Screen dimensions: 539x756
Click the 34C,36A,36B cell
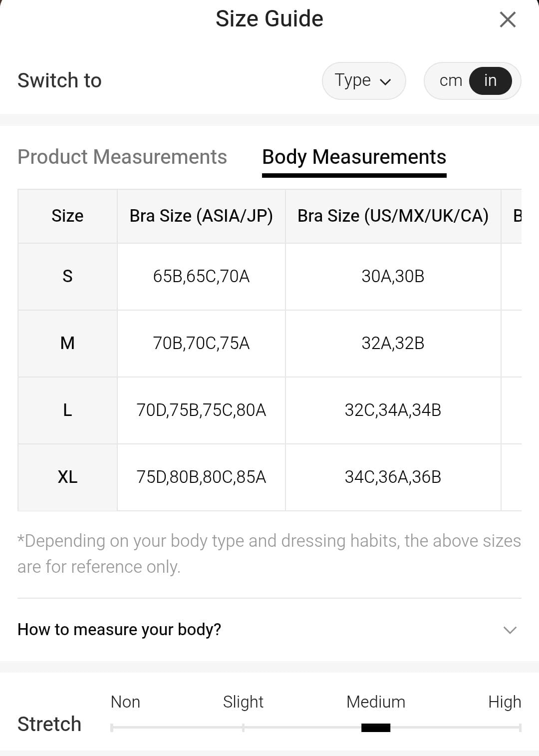[x=393, y=477]
